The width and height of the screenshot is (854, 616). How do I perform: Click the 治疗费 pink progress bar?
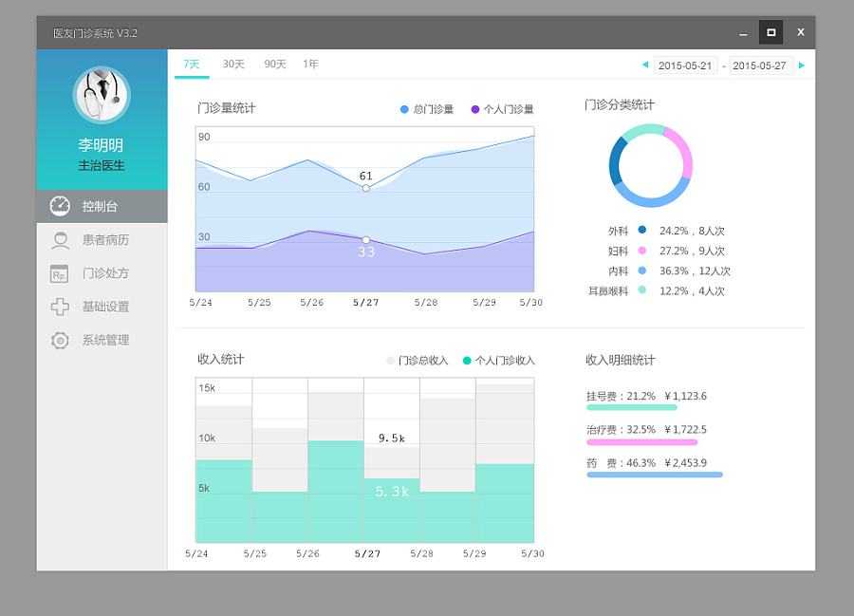pyautogui.click(x=642, y=441)
